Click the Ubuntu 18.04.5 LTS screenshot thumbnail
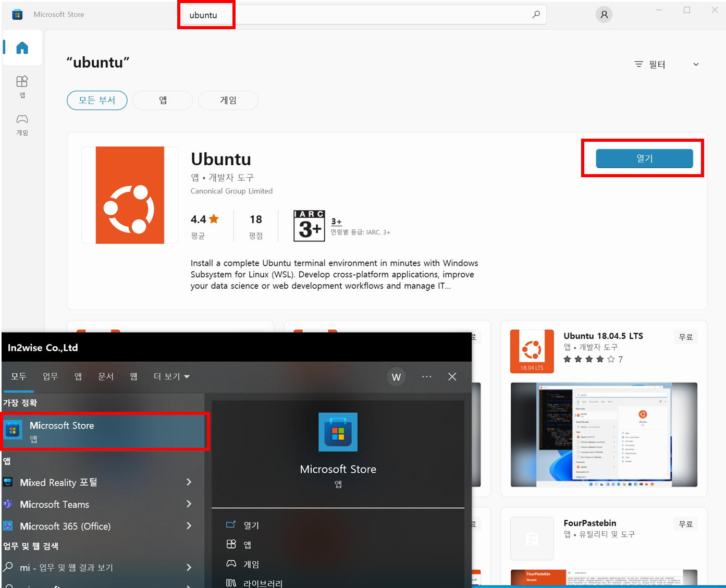This screenshot has height=588, width=726. [x=604, y=435]
